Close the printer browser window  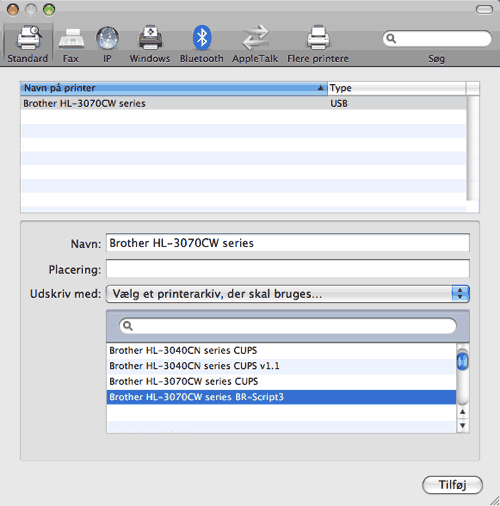[x=13, y=10]
